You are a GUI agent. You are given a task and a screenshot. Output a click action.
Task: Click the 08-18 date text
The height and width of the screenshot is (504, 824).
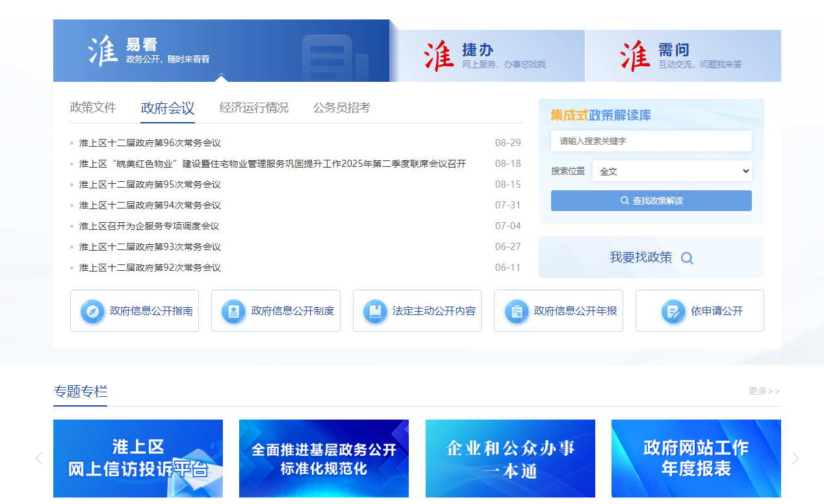pos(508,164)
